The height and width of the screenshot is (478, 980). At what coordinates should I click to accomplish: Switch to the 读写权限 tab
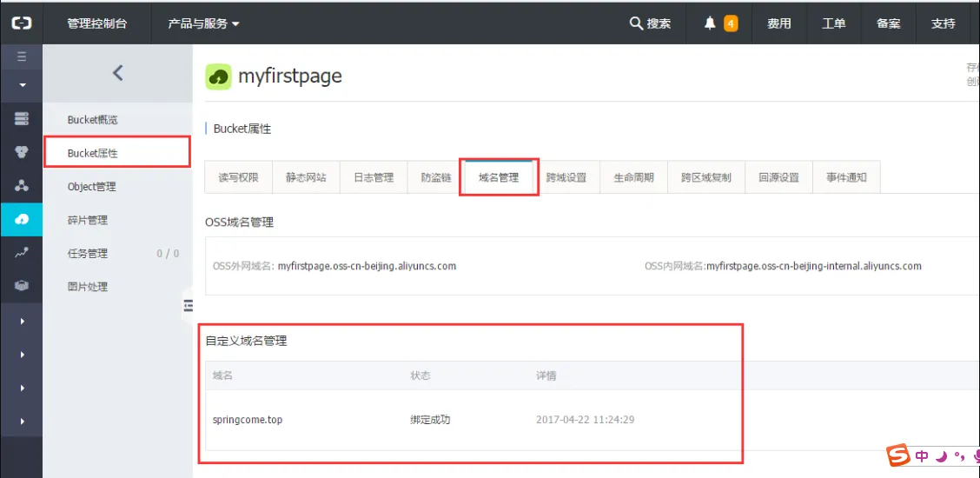click(239, 177)
